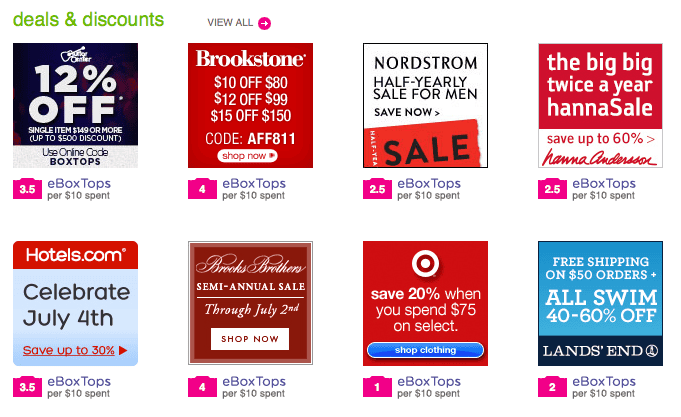Open the Nordstrom Half-Yearly Sale banner

coord(425,105)
